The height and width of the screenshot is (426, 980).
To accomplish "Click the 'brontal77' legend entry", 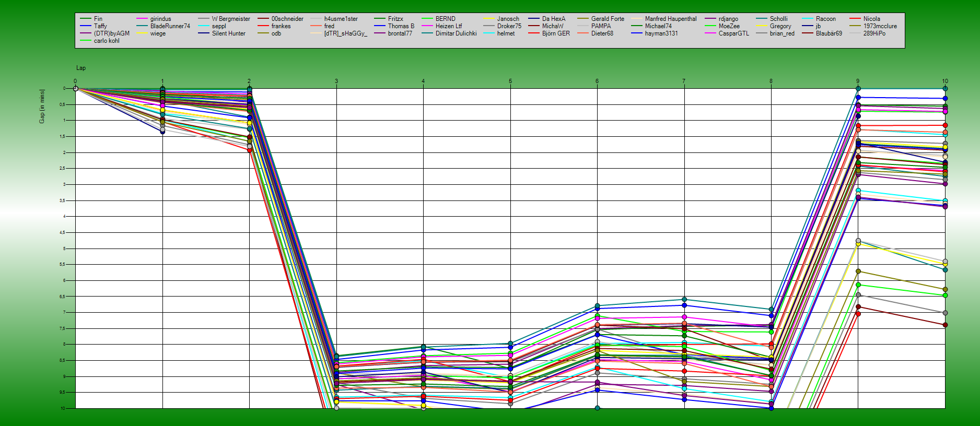I will click(400, 33).
